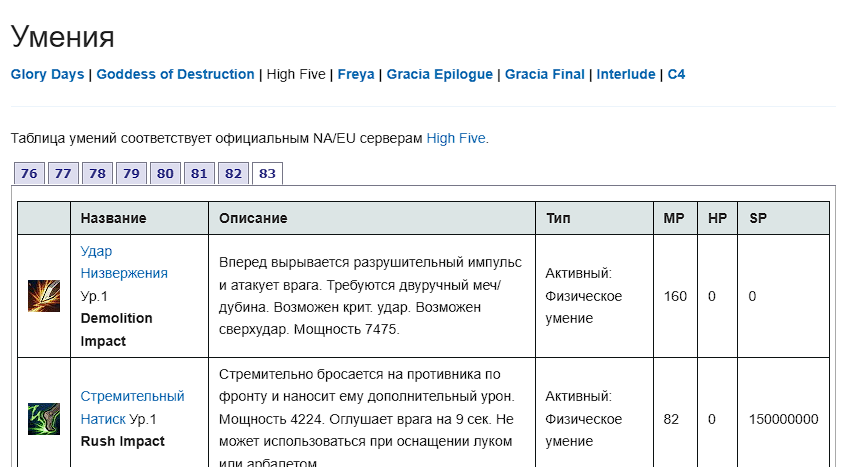Open the Goddess of Destruction link
Image resolution: width=843 pixels, height=467 pixels.
pos(175,74)
